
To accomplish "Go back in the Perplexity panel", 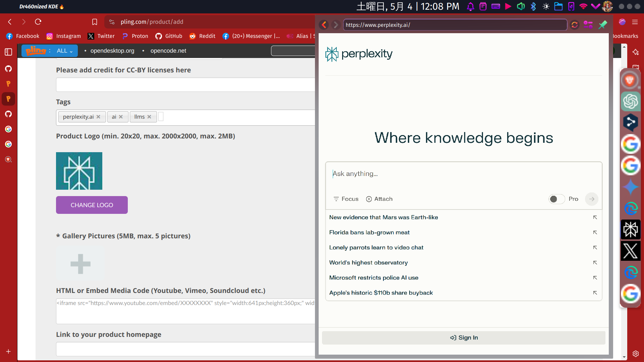I will point(324,25).
